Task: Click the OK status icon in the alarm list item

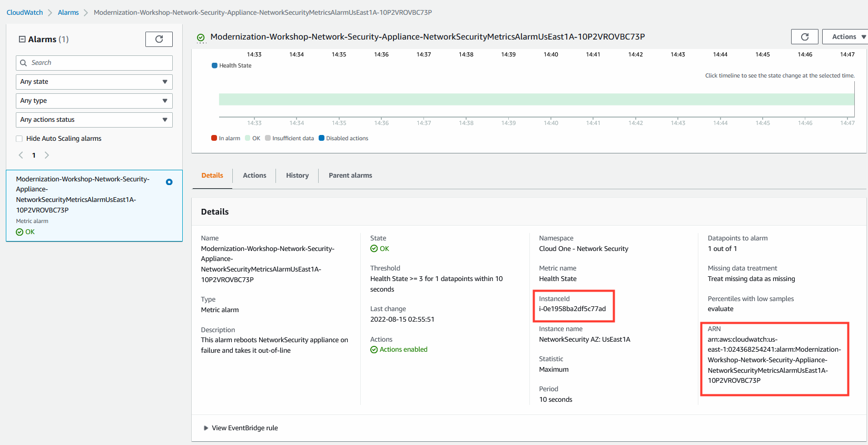Action: 19,232
